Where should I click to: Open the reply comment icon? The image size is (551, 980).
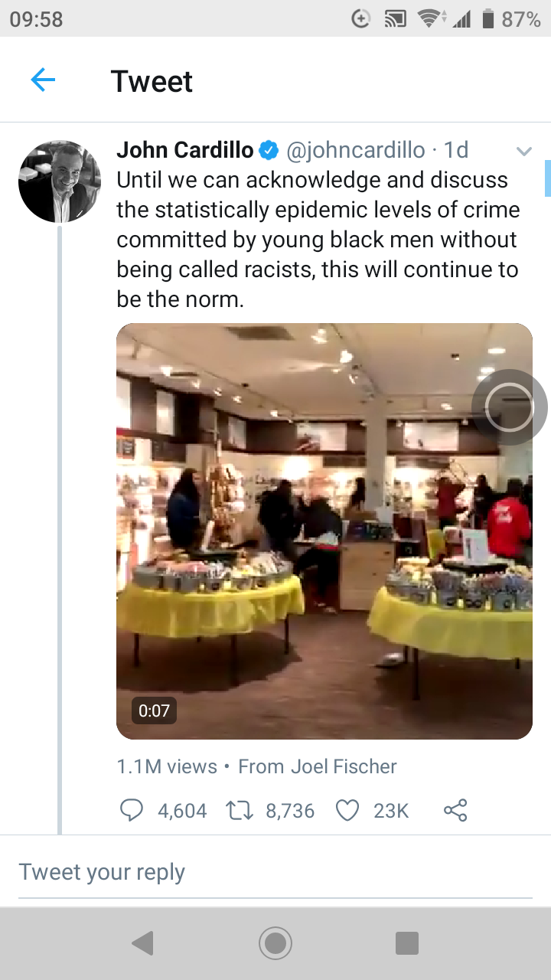pyautogui.click(x=132, y=810)
